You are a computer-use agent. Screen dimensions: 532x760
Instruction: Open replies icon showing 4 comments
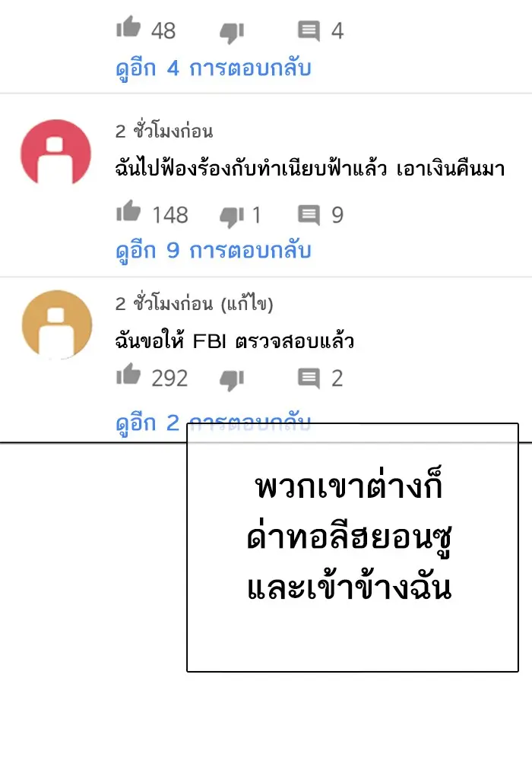pos(309,31)
